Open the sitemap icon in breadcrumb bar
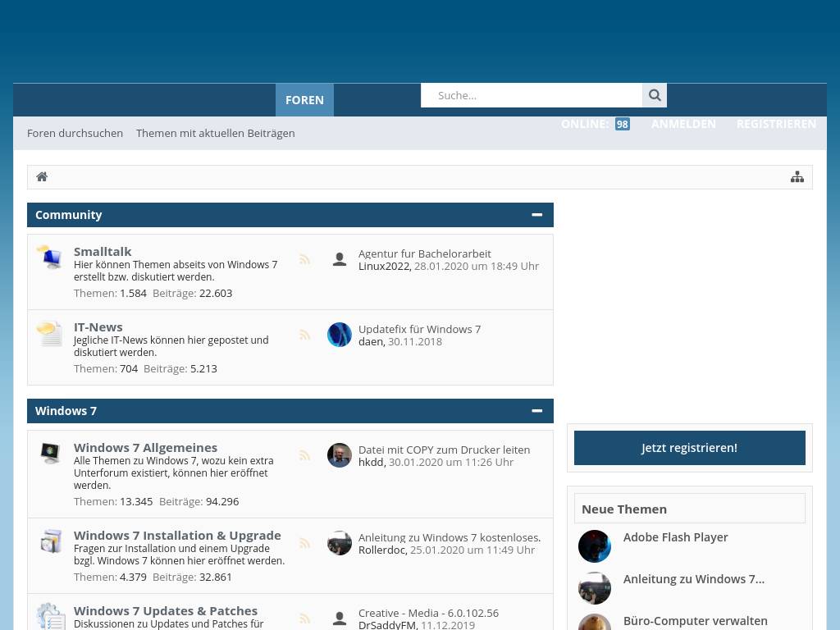 tap(797, 177)
